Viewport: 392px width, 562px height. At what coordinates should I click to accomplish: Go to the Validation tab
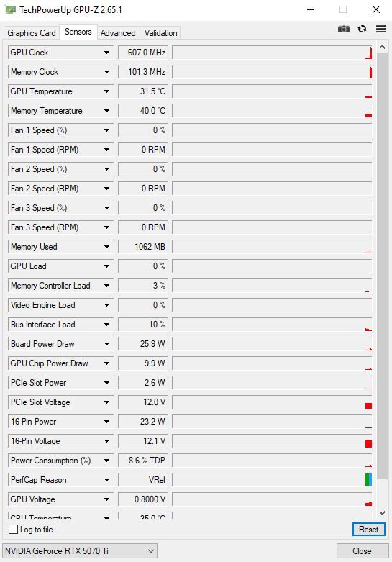tap(160, 33)
